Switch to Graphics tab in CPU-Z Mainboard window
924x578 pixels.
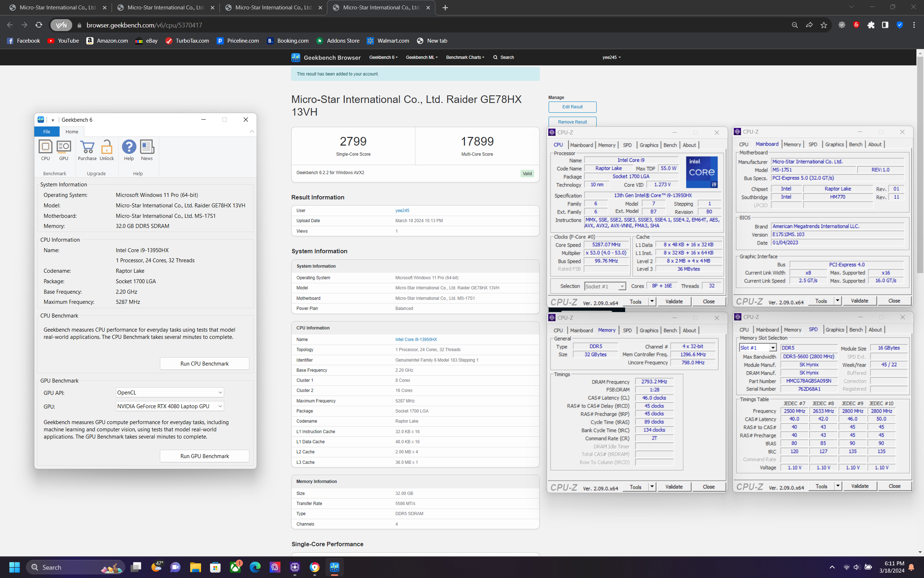[834, 144]
